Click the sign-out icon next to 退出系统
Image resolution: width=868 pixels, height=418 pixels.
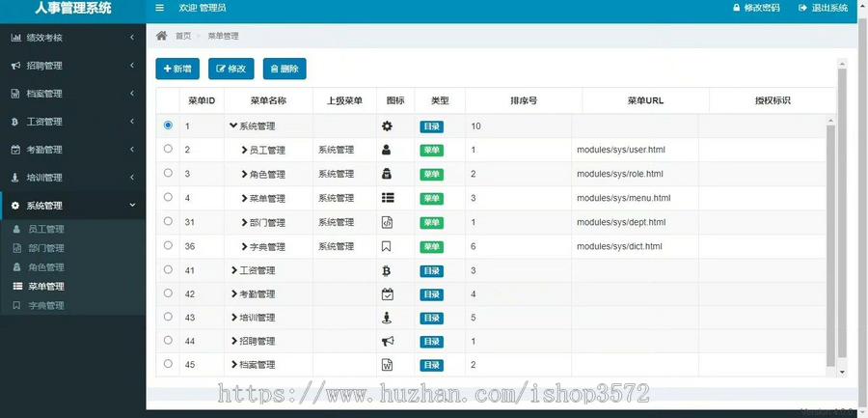coord(802,8)
